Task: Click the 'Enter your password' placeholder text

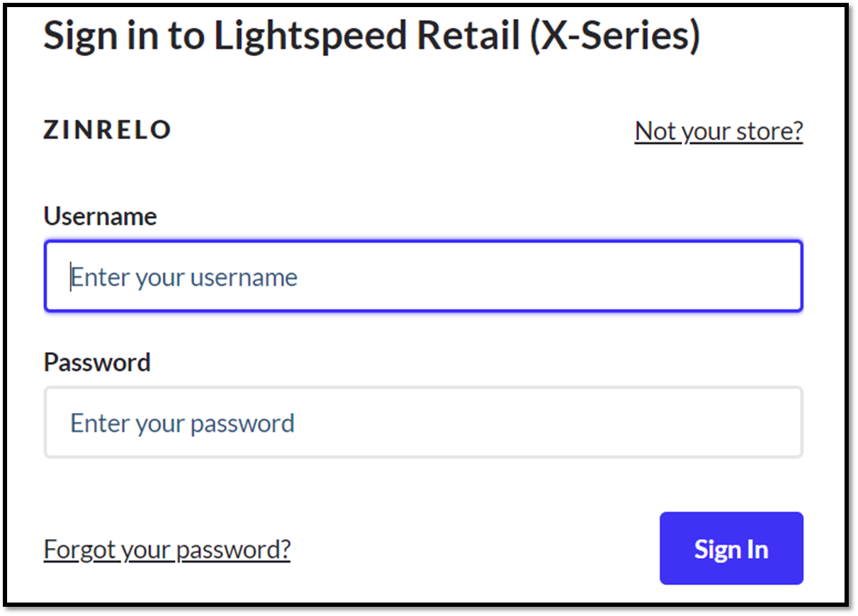Action: click(x=182, y=423)
